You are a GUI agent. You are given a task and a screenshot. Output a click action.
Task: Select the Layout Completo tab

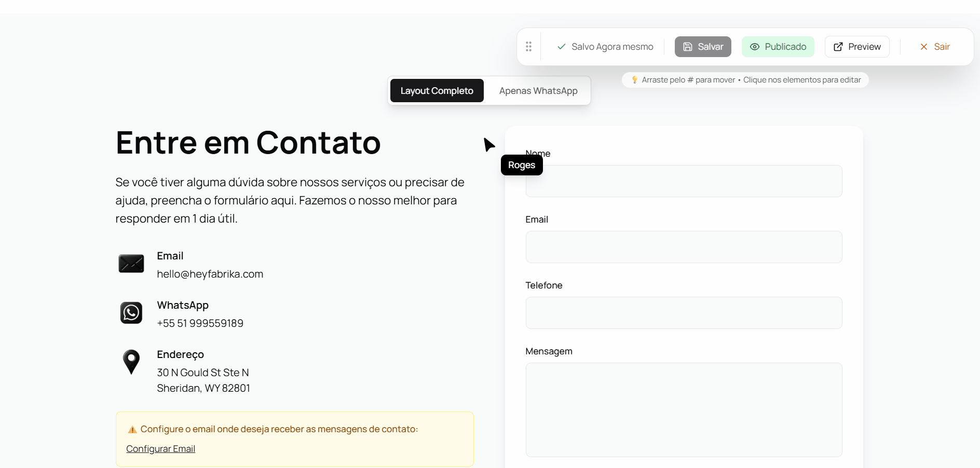click(x=437, y=90)
